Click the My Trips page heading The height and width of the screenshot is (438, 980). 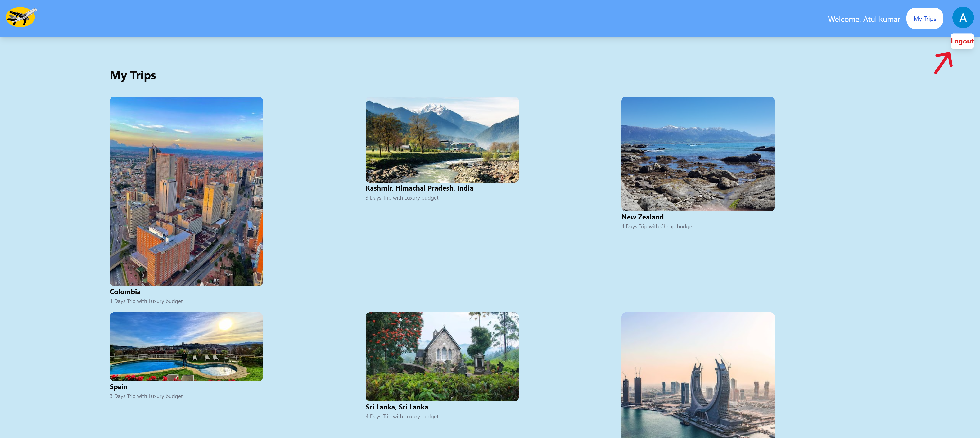pyautogui.click(x=133, y=75)
